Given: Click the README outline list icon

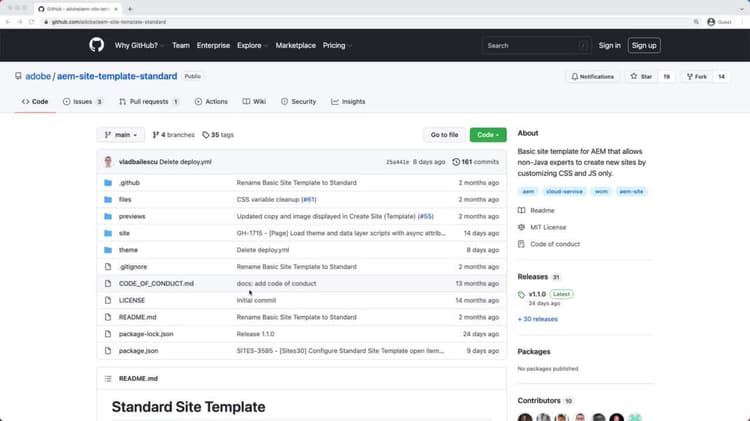Looking at the screenshot, I should (x=108, y=378).
